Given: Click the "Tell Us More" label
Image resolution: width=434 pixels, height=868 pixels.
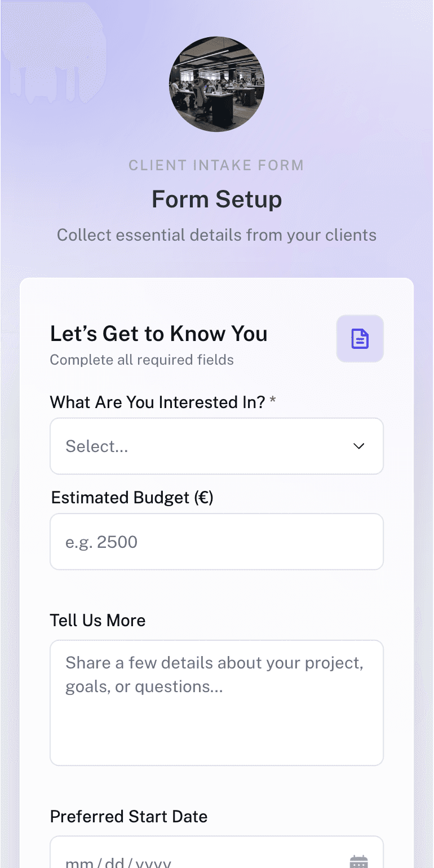Looking at the screenshot, I should [x=98, y=621].
